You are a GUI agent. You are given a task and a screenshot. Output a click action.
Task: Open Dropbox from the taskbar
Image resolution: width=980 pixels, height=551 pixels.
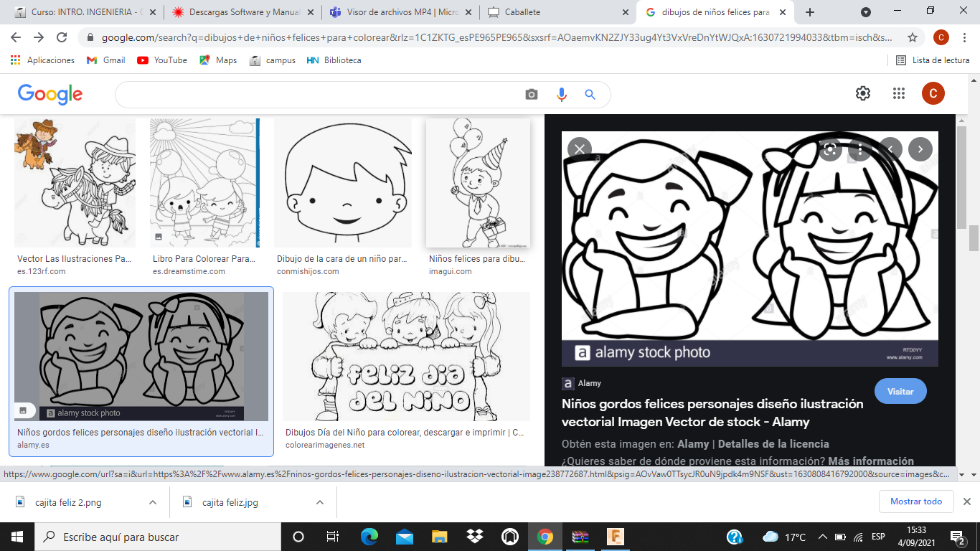click(x=474, y=537)
